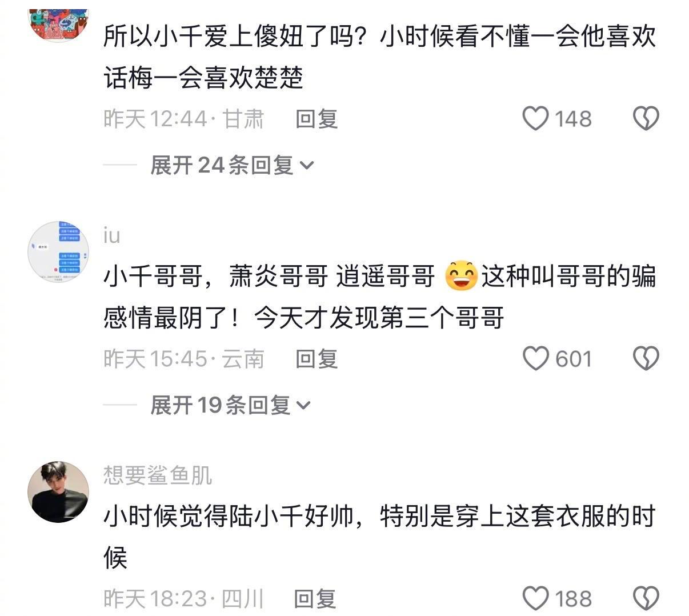
Task: Dislike the 18:23 Sichuan comment
Action: [646, 599]
